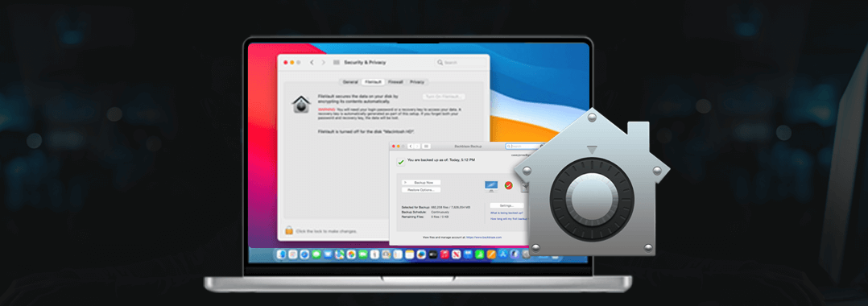This screenshot has height=306, width=868.
Task: Open Restore Options in Backblaze
Action: pos(421,190)
